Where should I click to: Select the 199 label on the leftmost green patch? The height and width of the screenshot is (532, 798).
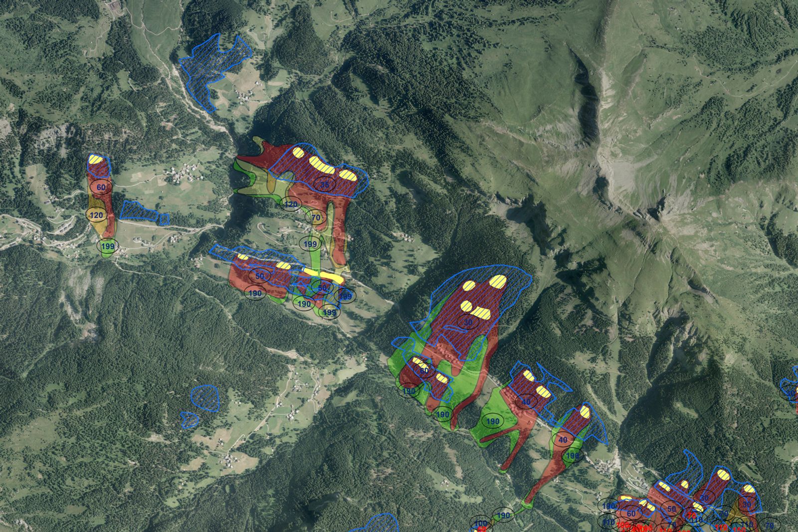point(107,246)
